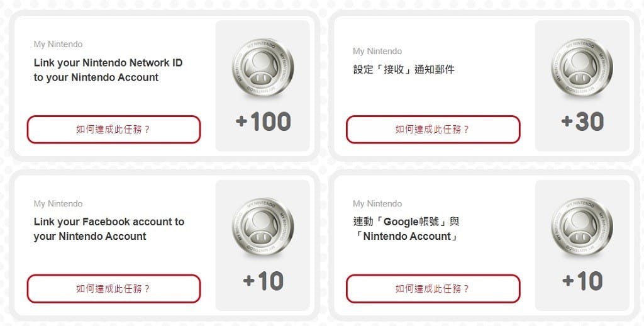
Task: Select the 連動 Google帳號 mission title
Action: pos(406,229)
